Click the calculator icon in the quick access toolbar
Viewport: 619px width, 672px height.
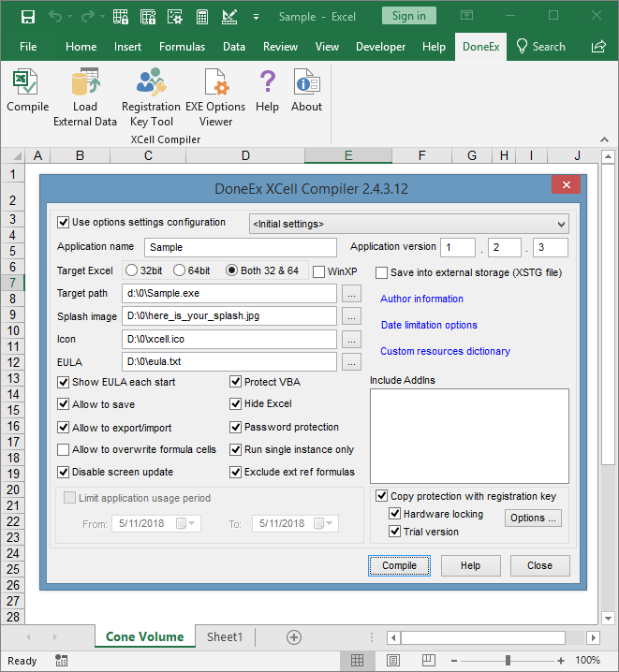point(202,17)
